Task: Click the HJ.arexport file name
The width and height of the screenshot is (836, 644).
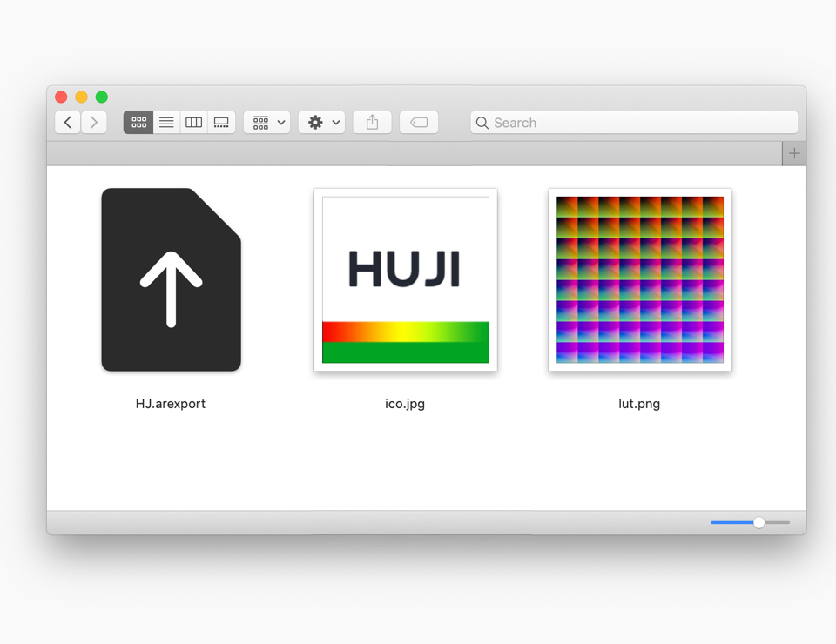Action: [171, 404]
